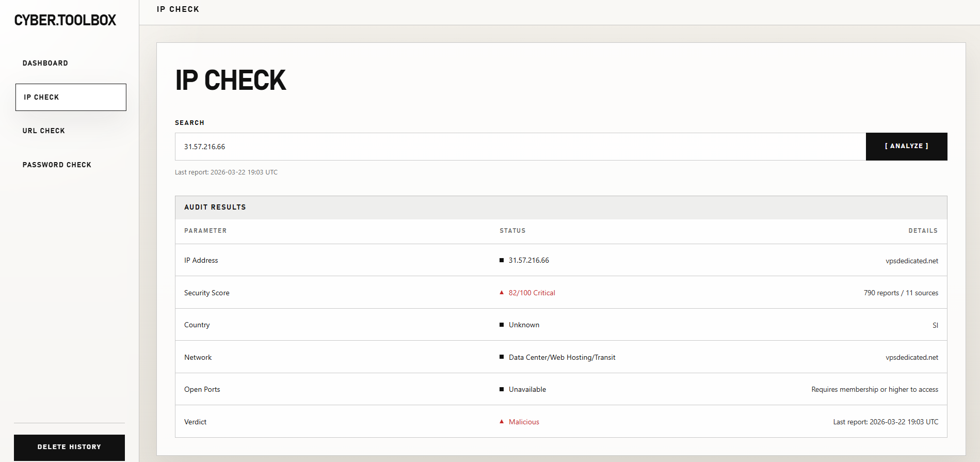Click Last report detail in Verdict row
Viewport: 980px width, 462px height.
tap(886, 422)
